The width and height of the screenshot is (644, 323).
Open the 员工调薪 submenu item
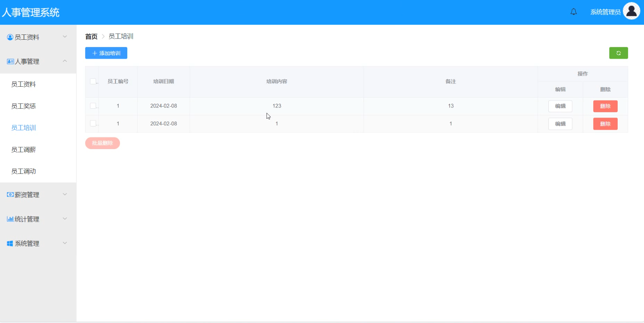click(x=24, y=150)
